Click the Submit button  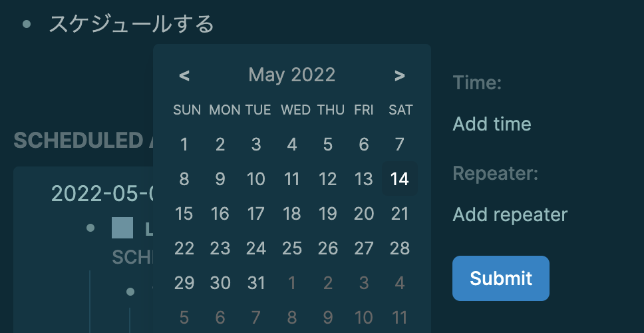coord(501,278)
